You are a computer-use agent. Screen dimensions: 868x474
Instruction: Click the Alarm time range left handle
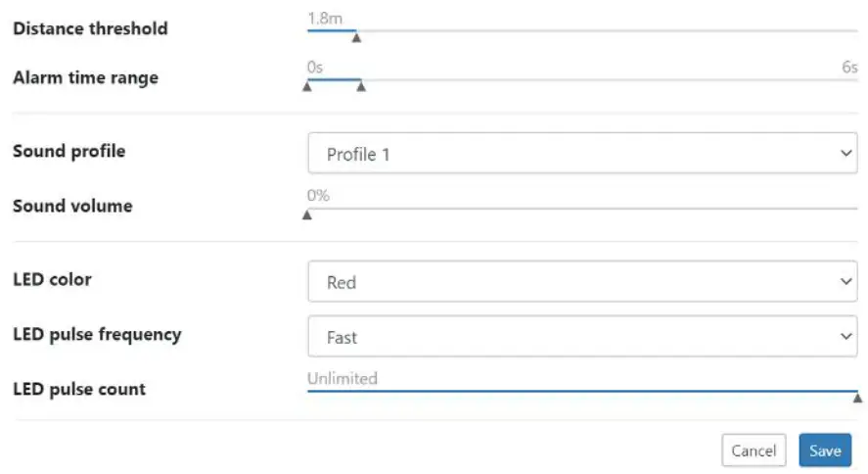click(x=307, y=87)
